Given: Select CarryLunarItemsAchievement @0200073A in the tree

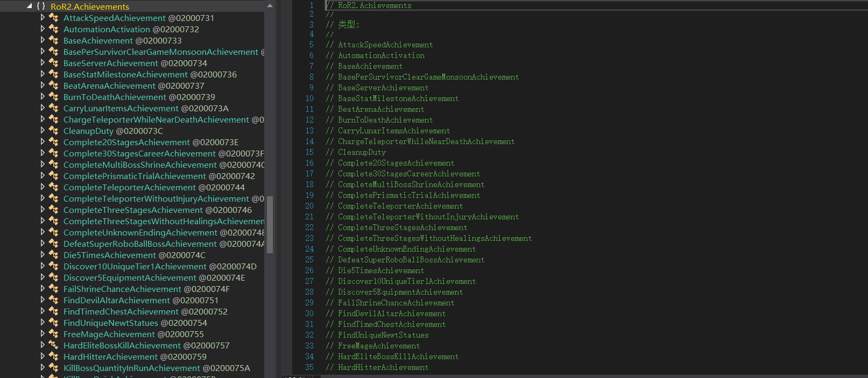Looking at the screenshot, I should coord(146,108).
